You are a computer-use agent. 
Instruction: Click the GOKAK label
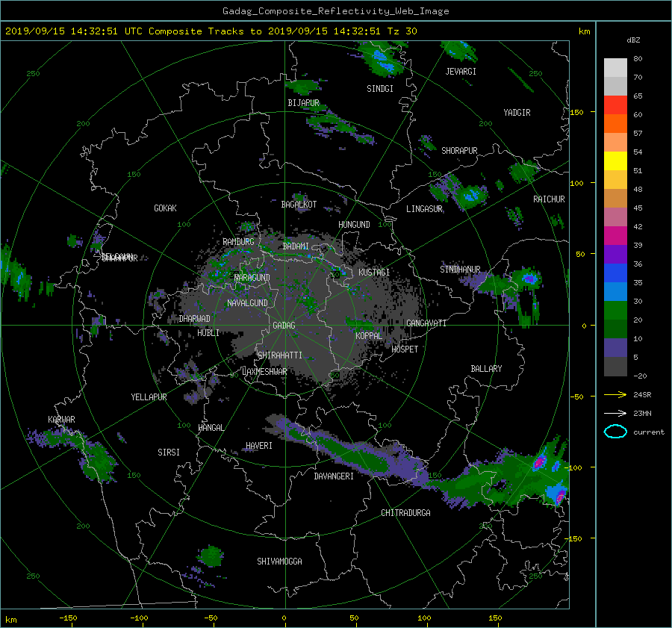coord(165,208)
